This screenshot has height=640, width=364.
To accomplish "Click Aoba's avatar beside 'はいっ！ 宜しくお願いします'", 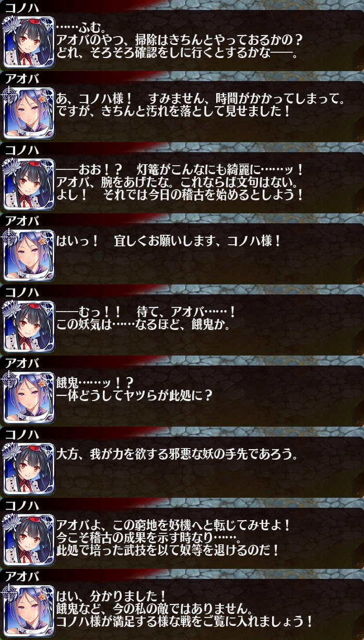I will point(29,255).
